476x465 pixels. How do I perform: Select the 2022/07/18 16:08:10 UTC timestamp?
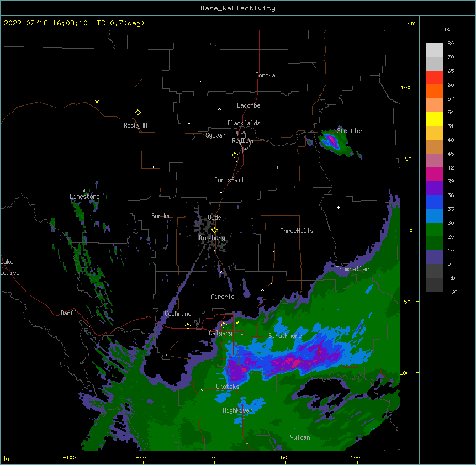point(54,23)
